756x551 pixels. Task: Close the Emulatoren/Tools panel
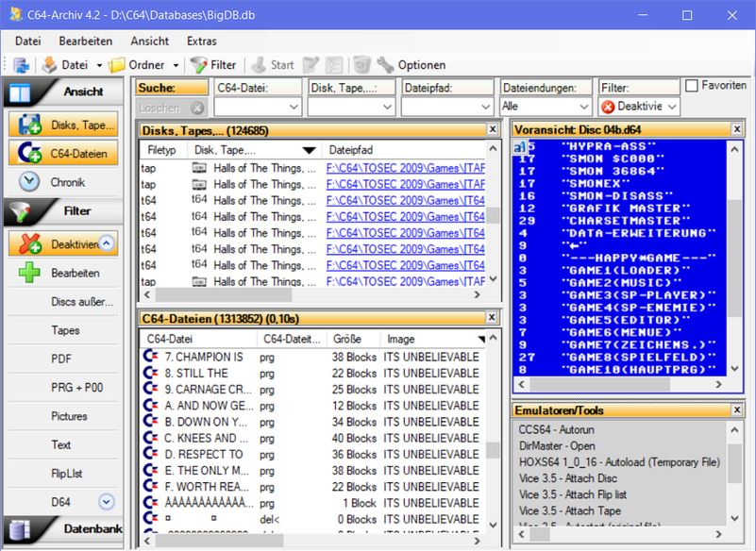(x=737, y=409)
